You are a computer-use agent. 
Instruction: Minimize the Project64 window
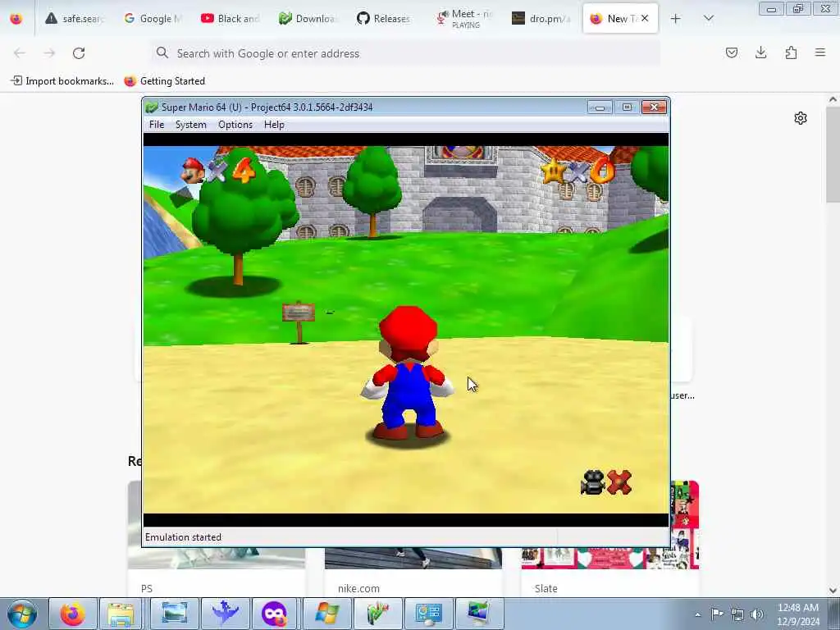pyautogui.click(x=600, y=107)
